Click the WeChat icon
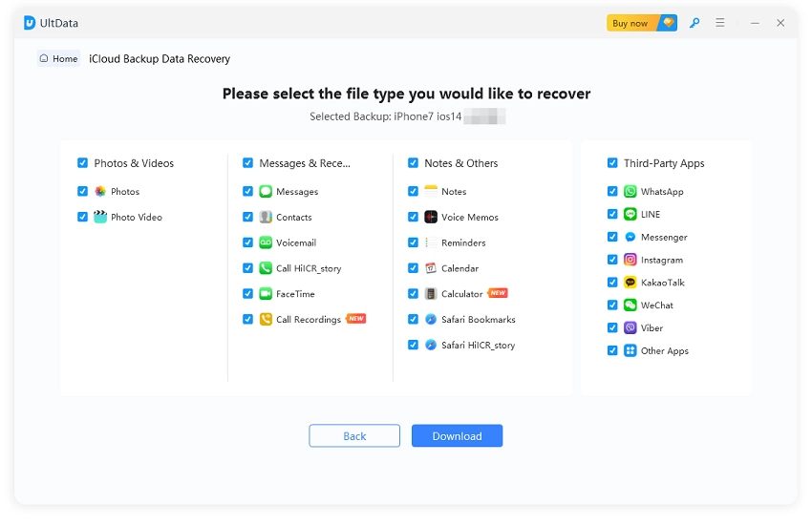This screenshot has height=526, width=812. pos(630,305)
